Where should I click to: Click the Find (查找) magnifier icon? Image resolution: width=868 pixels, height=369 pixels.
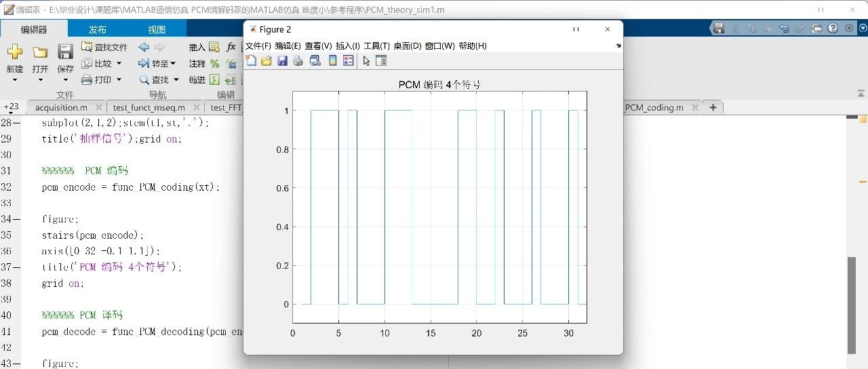(x=144, y=79)
